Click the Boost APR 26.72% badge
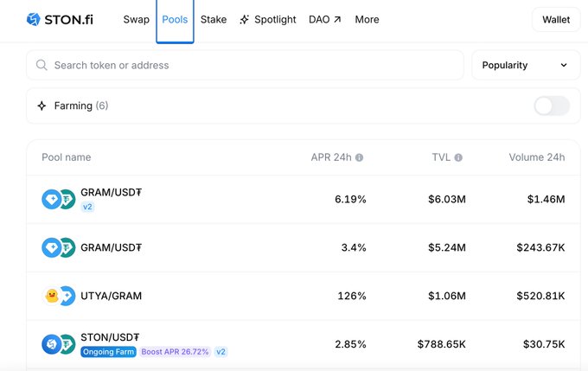The image size is (588, 371). point(175,352)
